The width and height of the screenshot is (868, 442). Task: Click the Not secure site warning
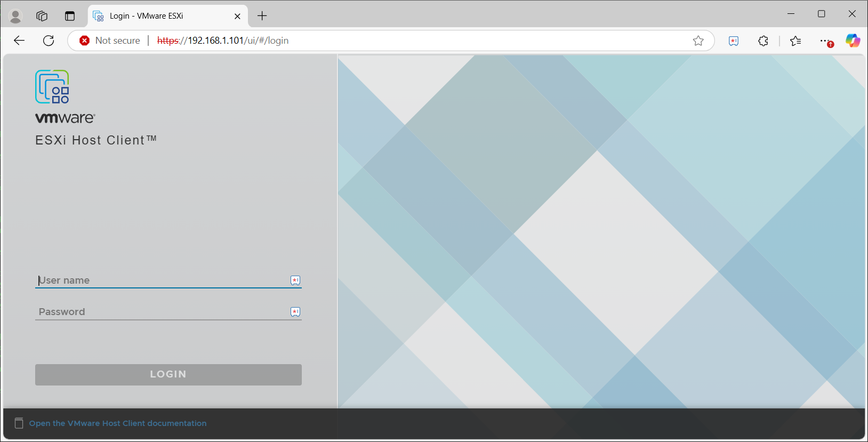[110, 41]
